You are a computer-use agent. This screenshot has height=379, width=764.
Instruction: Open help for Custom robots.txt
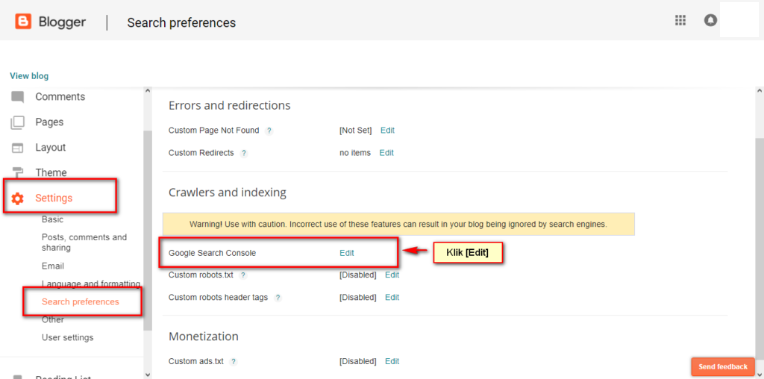coord(243,275)
